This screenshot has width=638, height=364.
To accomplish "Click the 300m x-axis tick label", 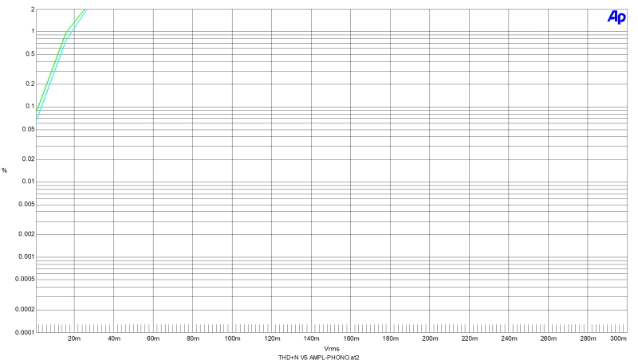I will coord(618,339).
